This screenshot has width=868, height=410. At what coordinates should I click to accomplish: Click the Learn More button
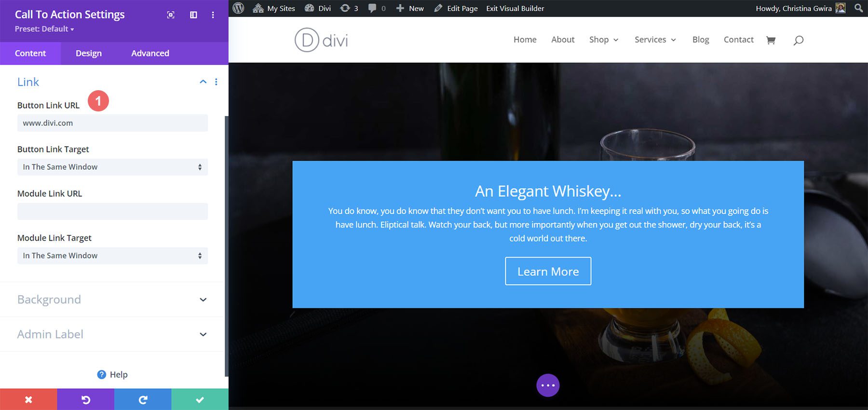click(x=548, y=272)
